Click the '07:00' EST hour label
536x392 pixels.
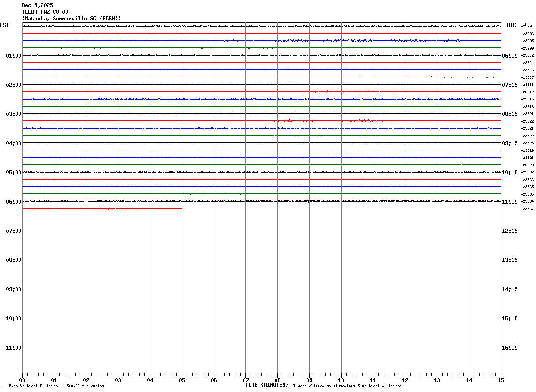tap(14, 231)
